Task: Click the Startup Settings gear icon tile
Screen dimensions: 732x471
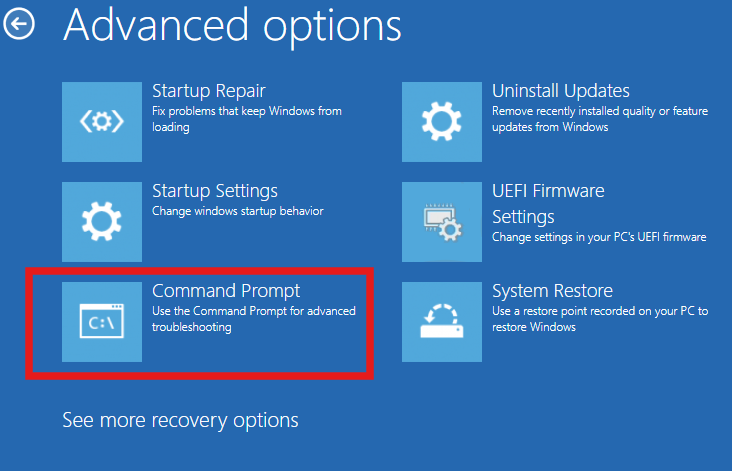Action: tap(102, 222)
